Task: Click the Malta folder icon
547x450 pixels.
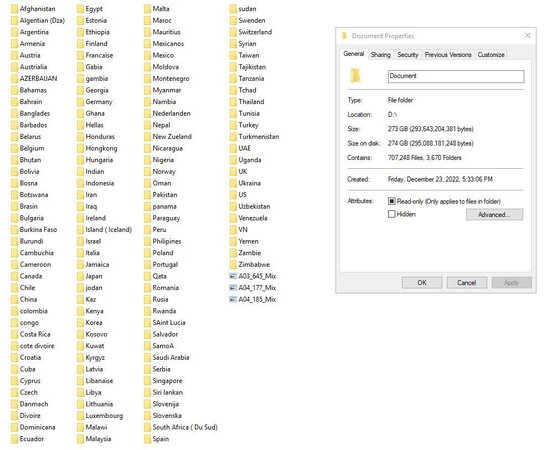Action: tap(147, 9)
